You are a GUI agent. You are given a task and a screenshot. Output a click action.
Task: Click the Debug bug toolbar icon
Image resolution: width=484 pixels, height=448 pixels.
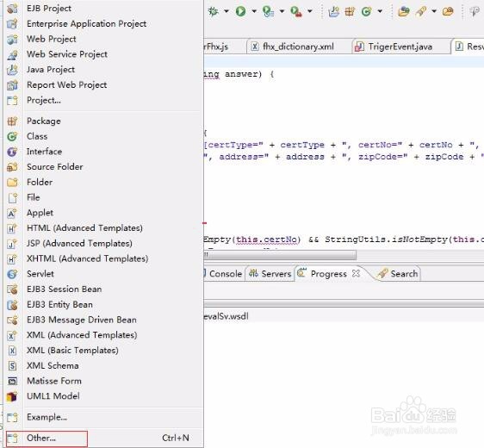(214, 11)
